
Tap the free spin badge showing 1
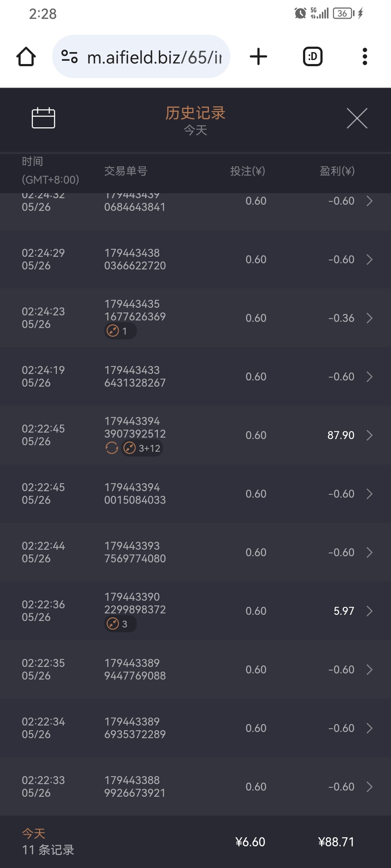pyautogui.click(x=120, y=331)
